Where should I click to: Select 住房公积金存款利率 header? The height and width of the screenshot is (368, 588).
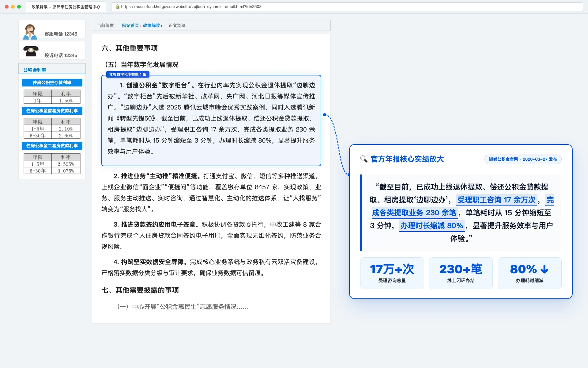pos(52,82)
